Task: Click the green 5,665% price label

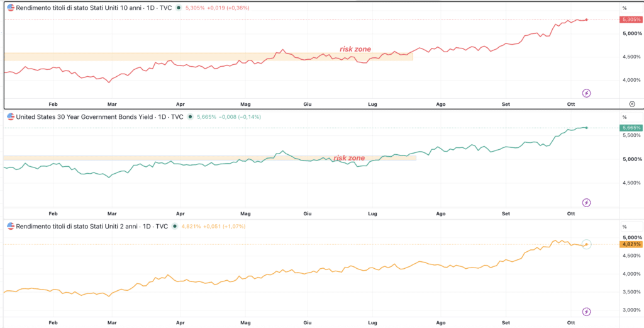Action: (x=630, y=128)
